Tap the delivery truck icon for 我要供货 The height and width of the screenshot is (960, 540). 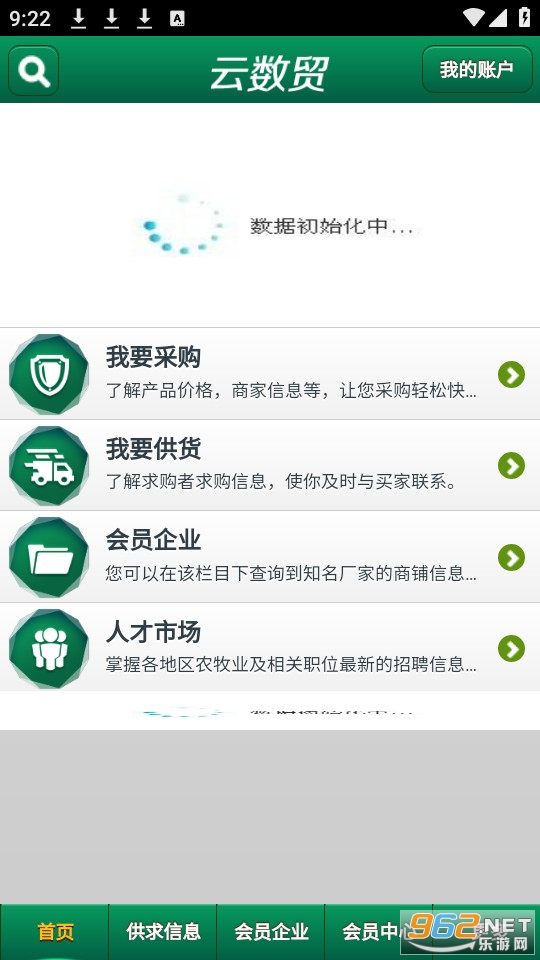point(49,466)
